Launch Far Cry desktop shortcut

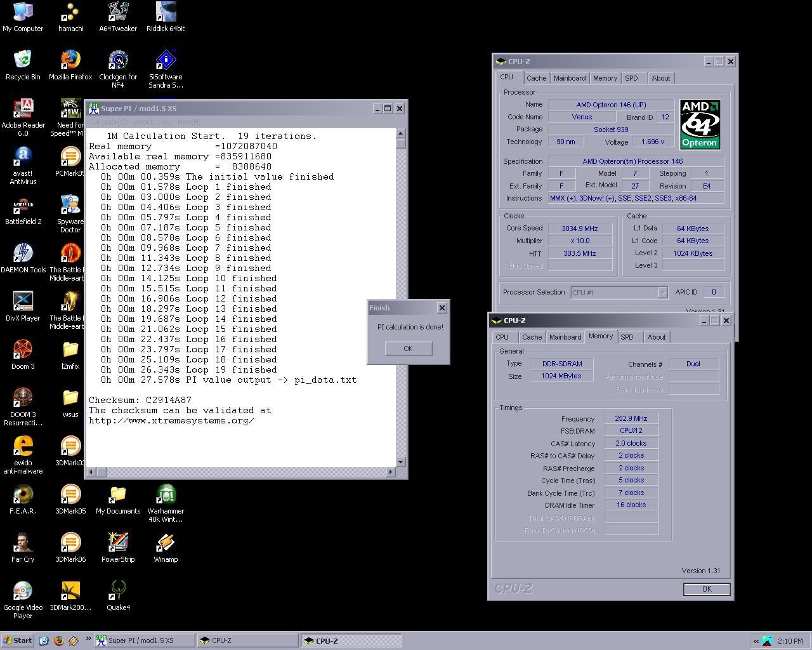pos(23,548)
